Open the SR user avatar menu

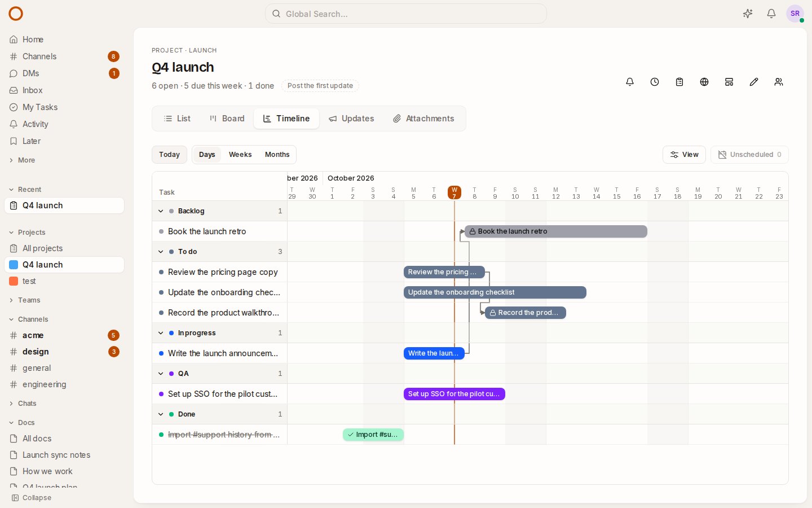[795, 14]
